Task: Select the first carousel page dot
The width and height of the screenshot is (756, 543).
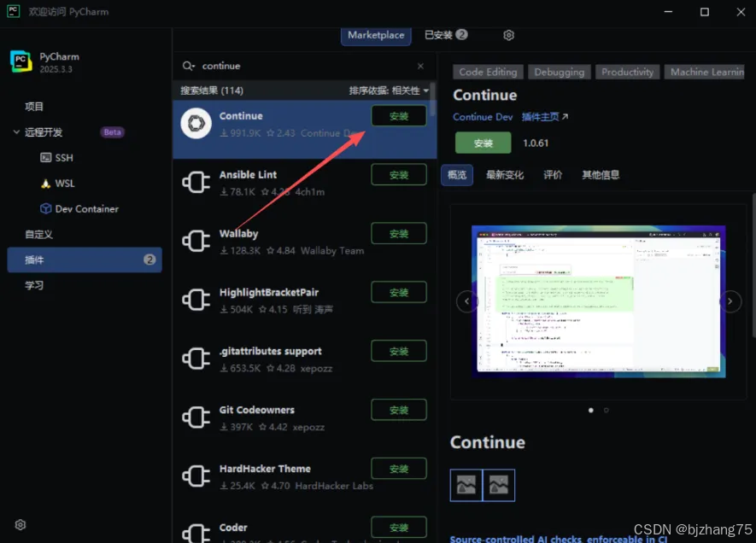Action: click(591, 410)
